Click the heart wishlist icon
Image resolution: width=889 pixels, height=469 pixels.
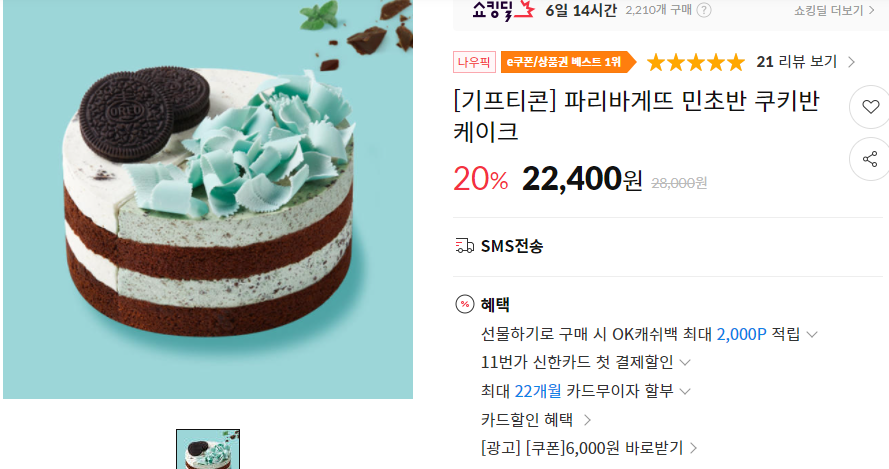point(870,107)
